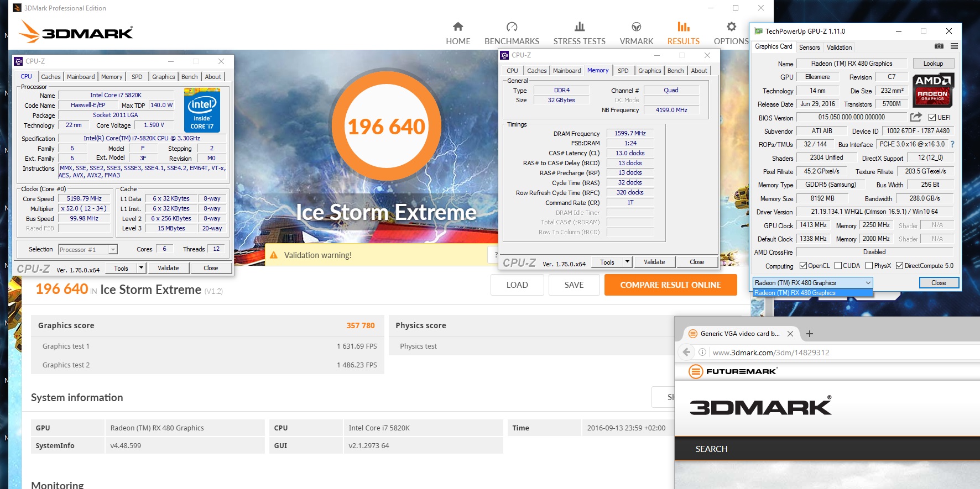Screen dimensions: 980x489
Task: Toggle the CUDA checkbox
Action: [x=838, y=266]
